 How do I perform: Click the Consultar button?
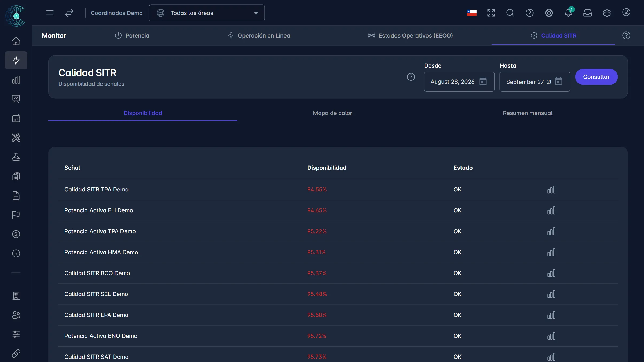coord(596,77)
